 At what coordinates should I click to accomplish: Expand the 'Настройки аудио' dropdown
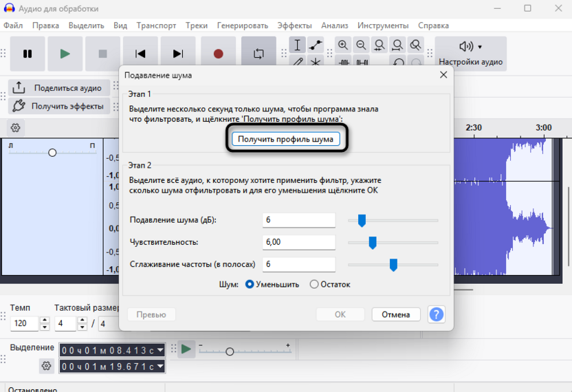[x=470, y=54]
